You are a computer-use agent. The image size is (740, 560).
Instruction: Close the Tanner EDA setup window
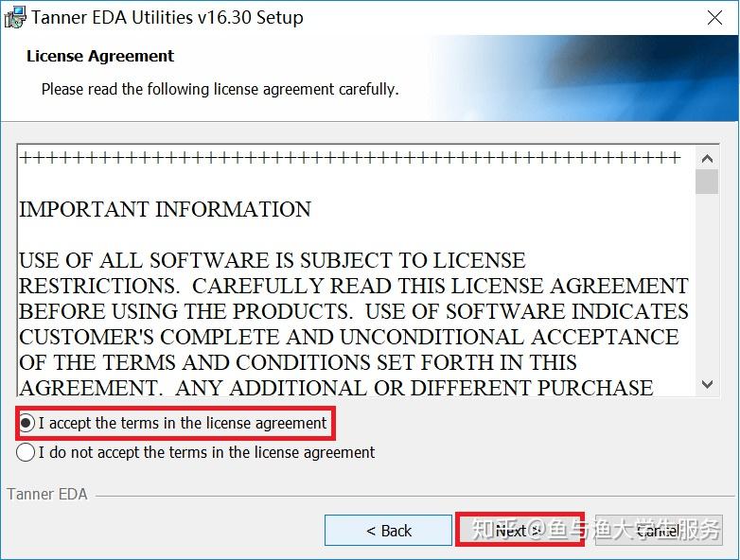(716, 17)
